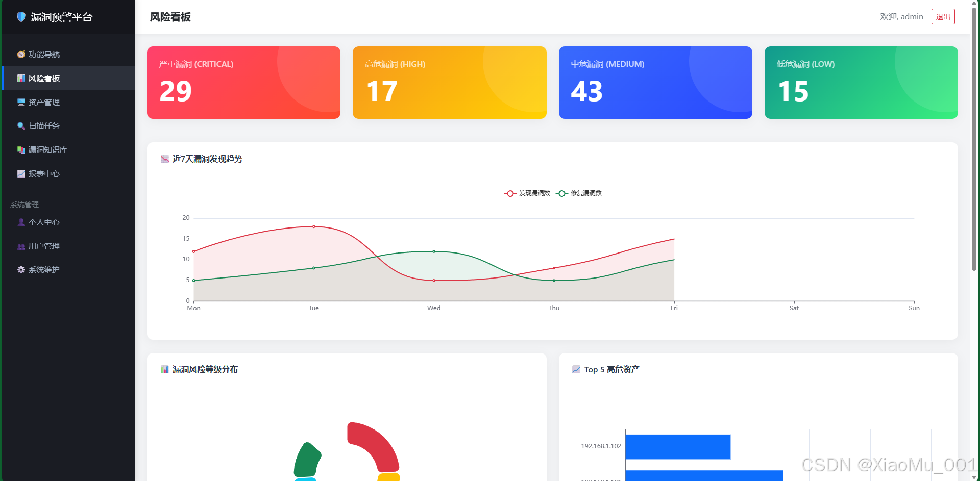The image size is (980, 481).
Task: Click the green donut chart segment
Action: pyautogui.click(x=306, y=460)
